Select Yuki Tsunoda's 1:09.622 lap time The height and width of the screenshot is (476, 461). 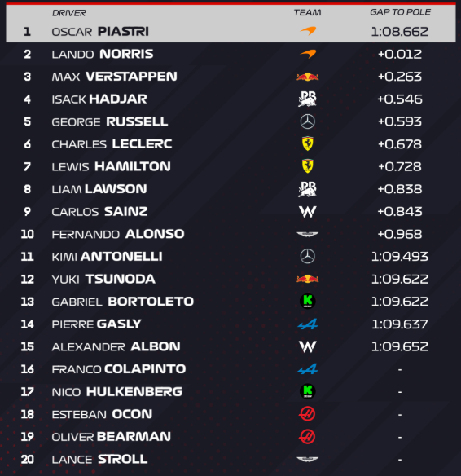point(400,279)
